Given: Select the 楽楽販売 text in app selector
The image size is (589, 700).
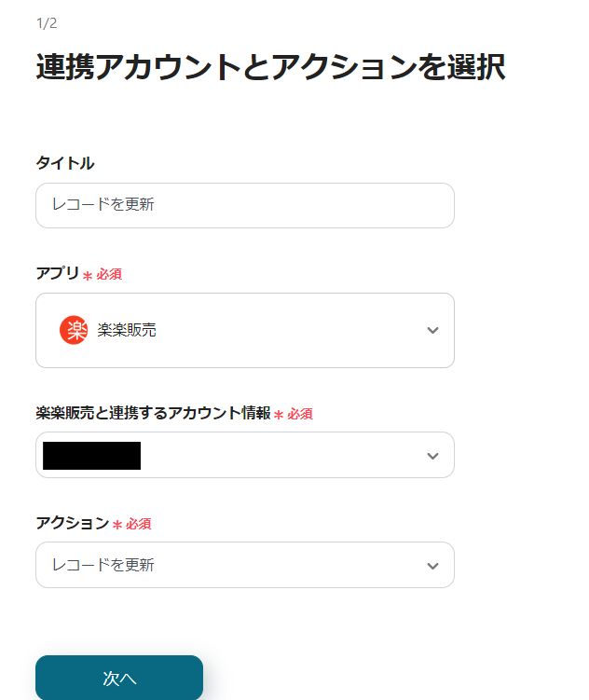Looking at the screenshot, I should 127,330.
